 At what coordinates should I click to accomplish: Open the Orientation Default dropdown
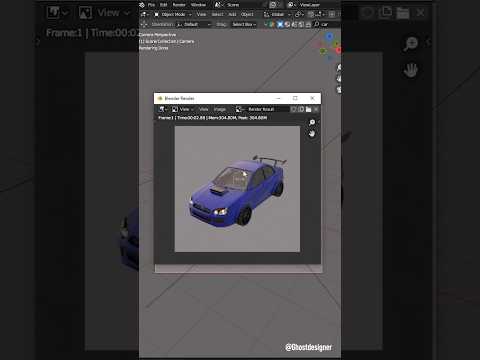pyautogui.click(x=194, y=24)
